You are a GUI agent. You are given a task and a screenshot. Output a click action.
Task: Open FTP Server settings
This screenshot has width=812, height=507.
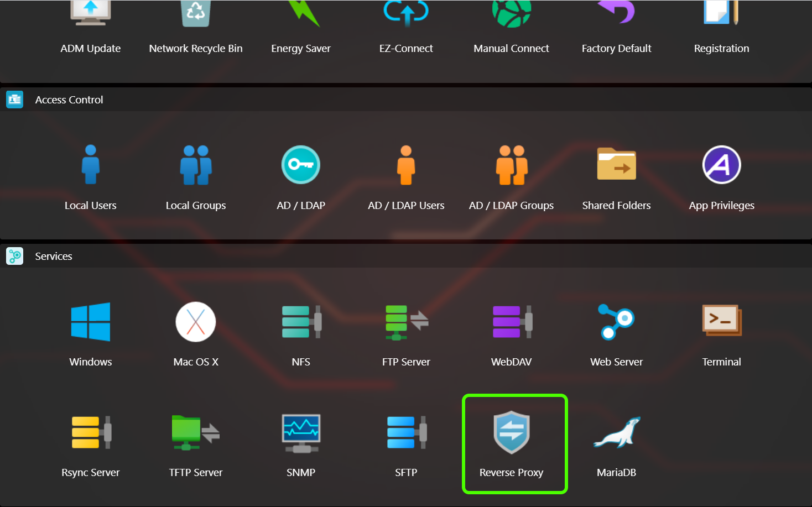[x=406, y=334]
